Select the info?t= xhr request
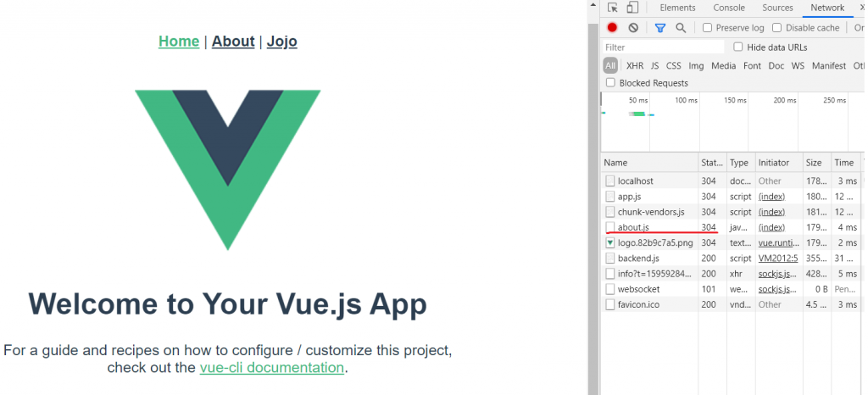The height and width of the screenshot is (395, 868). [x=732, y=274]
